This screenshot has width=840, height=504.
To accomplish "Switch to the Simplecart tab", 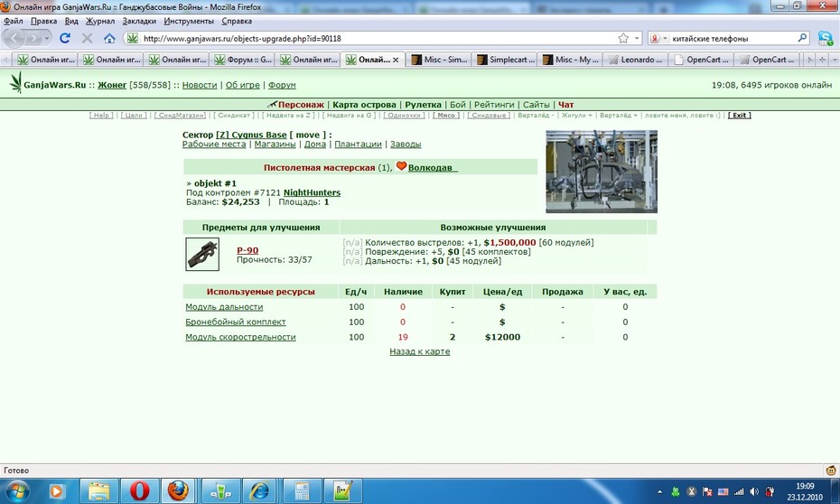I will pyautogui.click(x=506, y=60).
